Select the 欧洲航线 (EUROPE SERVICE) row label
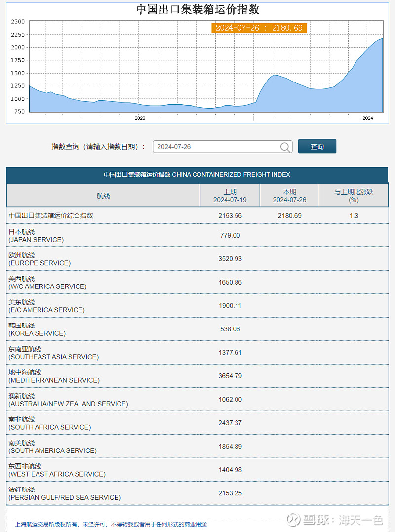The height and width of the screenshot is (532, 395). tap(39, 259)
